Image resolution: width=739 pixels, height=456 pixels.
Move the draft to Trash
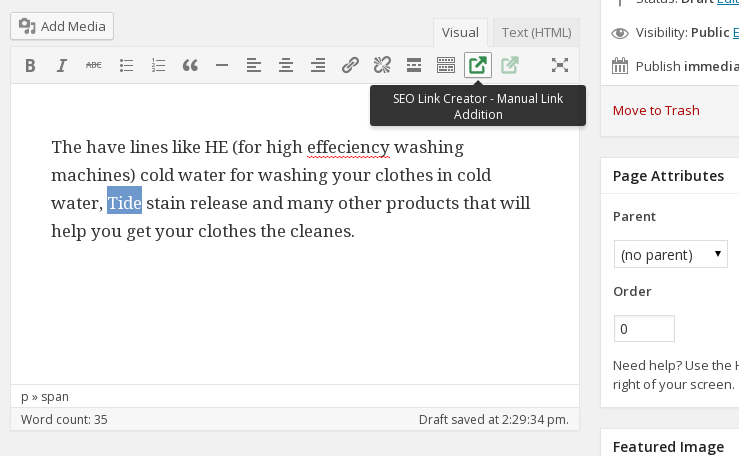click(656, 111)
